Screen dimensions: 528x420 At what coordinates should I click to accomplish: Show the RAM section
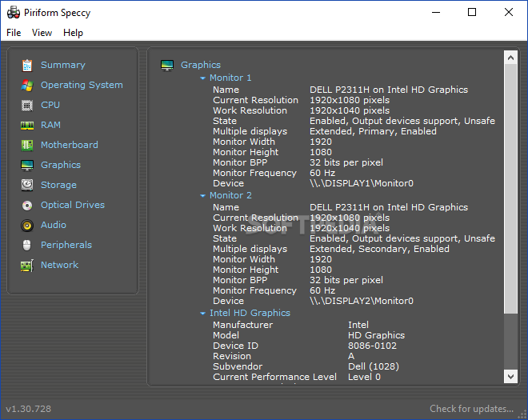tap(50, 125)
